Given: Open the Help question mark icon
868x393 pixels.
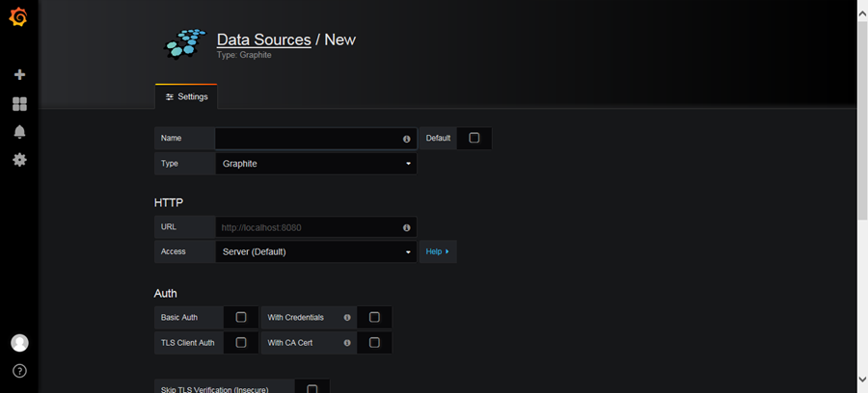Looking at the screenshot, I should click(19, 370).
